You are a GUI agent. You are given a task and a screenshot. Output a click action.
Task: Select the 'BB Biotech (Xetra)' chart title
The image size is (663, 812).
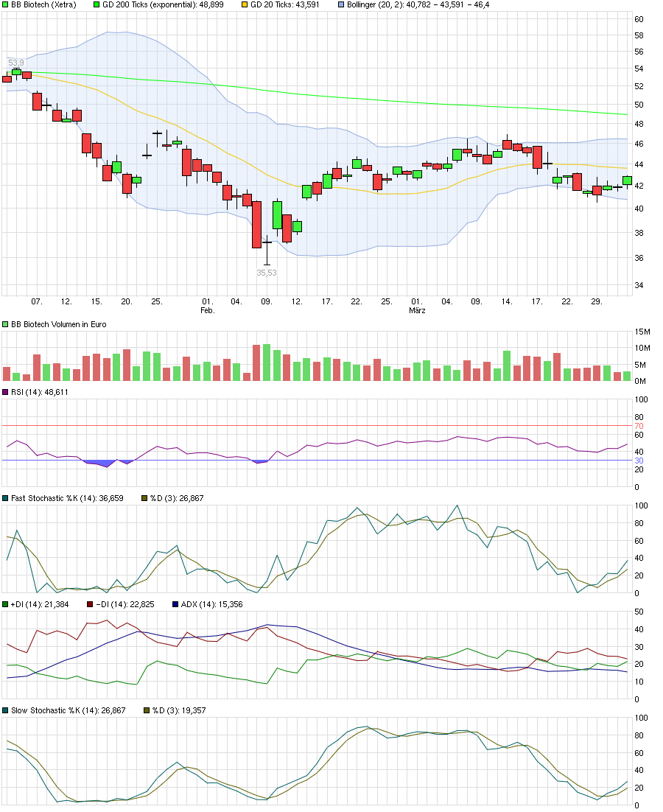pyautogui.click(x=43, y=4)
